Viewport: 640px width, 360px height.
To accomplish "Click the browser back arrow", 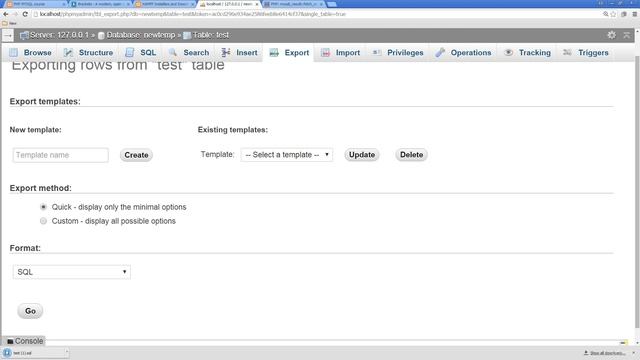I will [x=6, y=14].
